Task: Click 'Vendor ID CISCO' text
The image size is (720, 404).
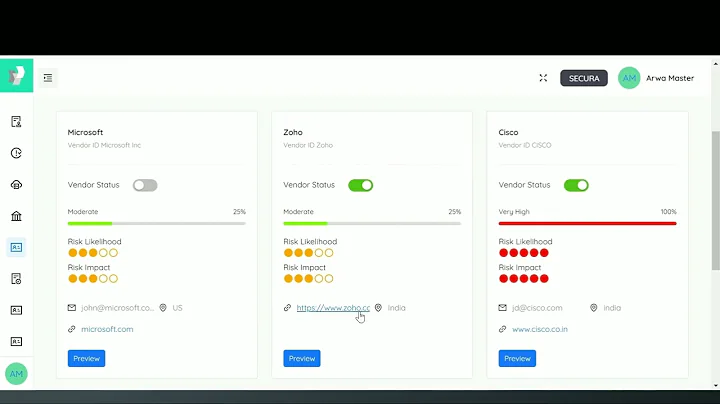Action: click(525, 145)
